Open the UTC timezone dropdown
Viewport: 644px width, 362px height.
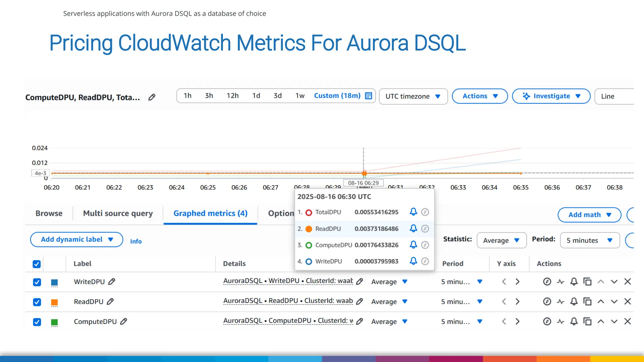tap(413, 96)
